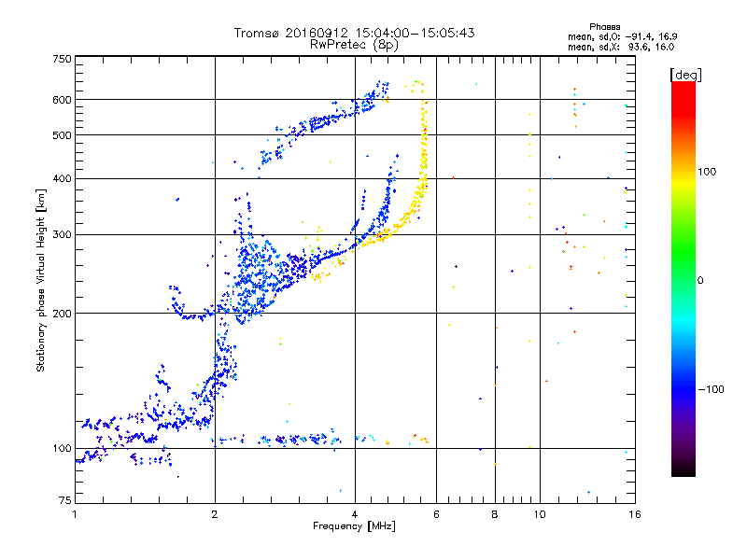Click the blue region near the -100 label on the color bar
Viewport: 747px width, 560px height.
pyautogui.click(x=684, y=388)
